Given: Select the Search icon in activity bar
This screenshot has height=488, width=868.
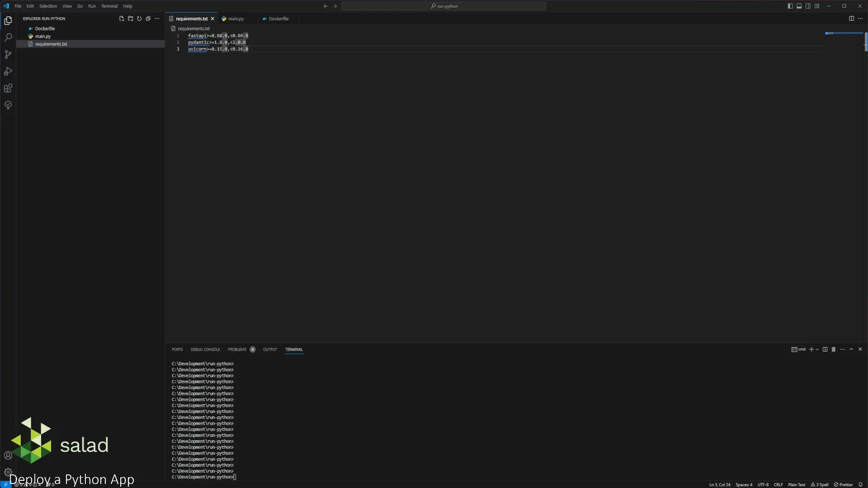Looking at the screenshot, I should tap(8, 38).
